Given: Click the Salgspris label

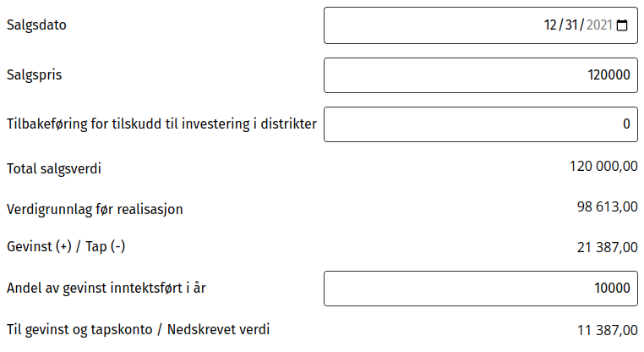Looking at the screenshot, I should (x=35, y=74).
